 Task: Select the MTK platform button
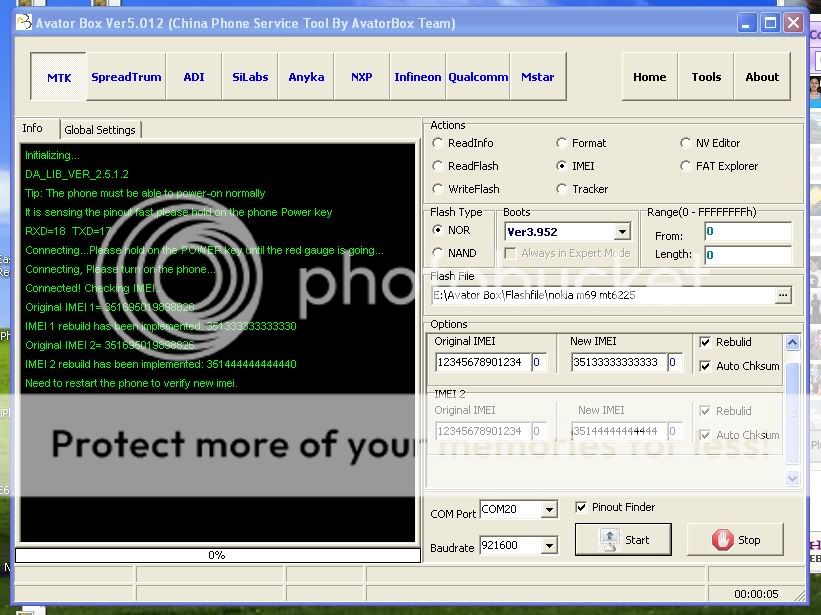click(x=58, y=77)
